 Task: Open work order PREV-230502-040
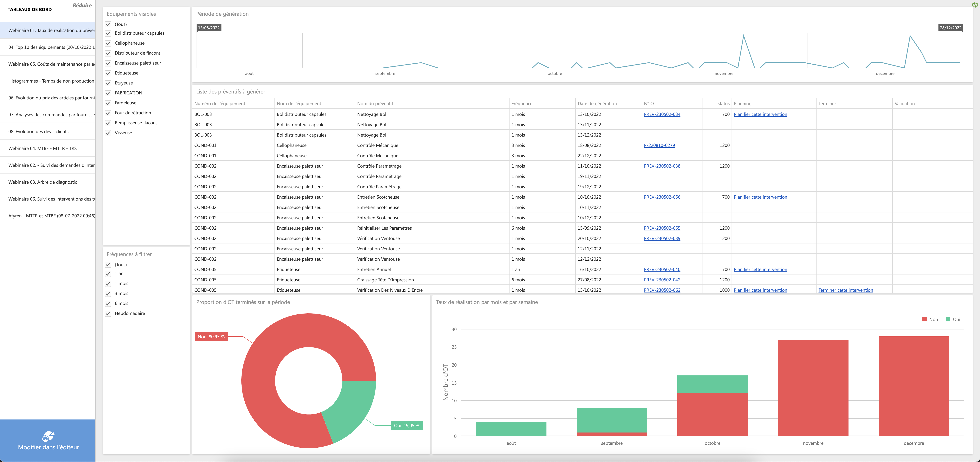[662, 269]
